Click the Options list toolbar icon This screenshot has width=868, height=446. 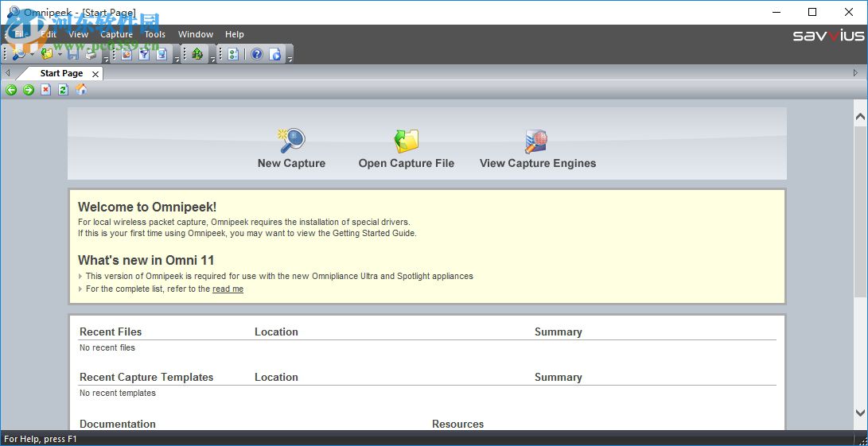233,54
